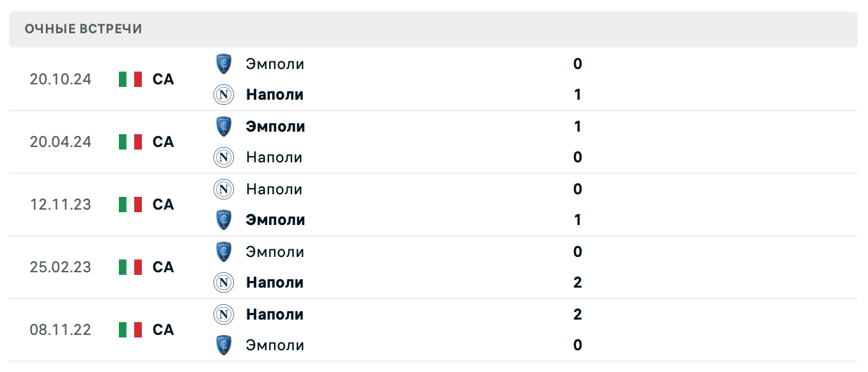Viewport: 868px width, 372px height.
Task: Click Empoli crest in 20.04.24 match
Action: 223,127
